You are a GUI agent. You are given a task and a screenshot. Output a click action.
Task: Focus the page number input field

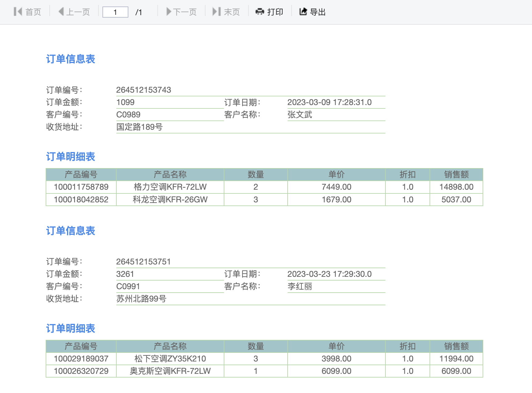(x=115, y=12)
